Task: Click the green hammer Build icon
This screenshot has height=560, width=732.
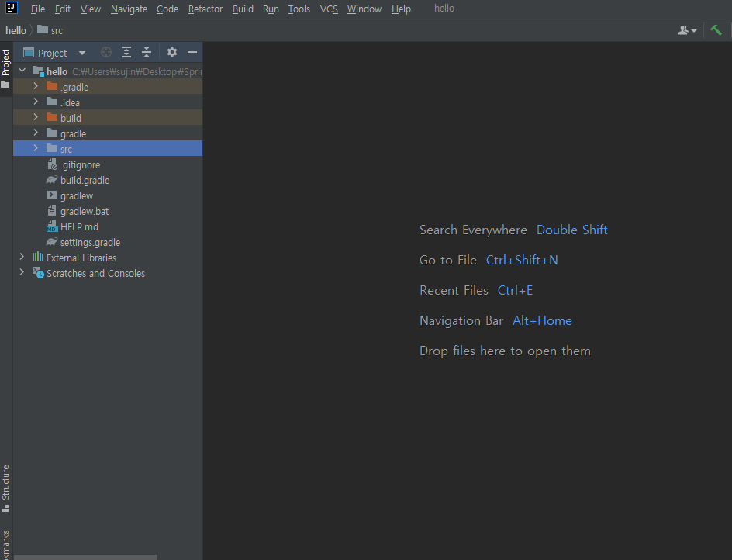Action: [716, 30]
